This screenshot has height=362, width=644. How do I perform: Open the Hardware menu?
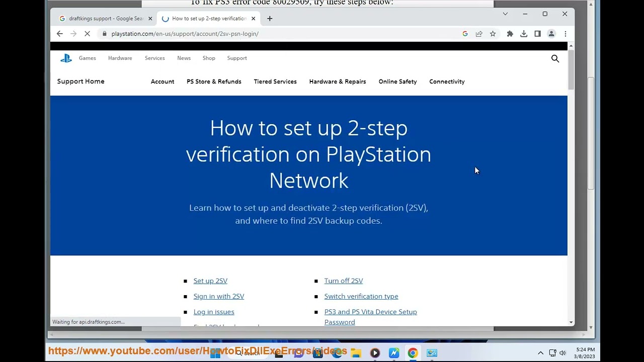click(x=120, y=58)
